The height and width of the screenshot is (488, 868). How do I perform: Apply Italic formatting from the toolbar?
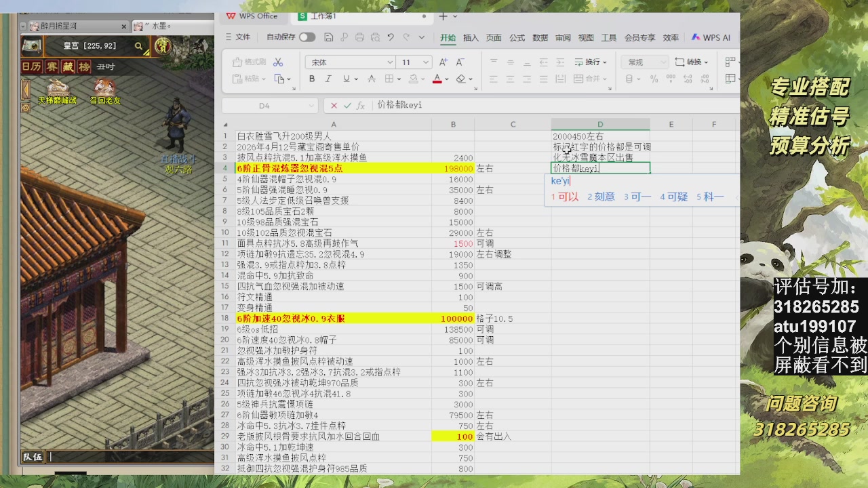pyautogui.click(x=330, y=79)
